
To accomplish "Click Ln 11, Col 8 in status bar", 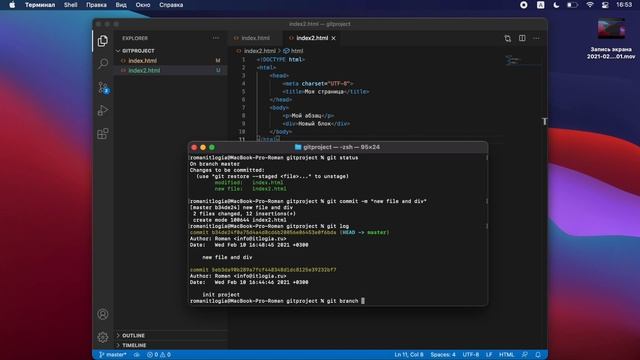I will 409,355.
